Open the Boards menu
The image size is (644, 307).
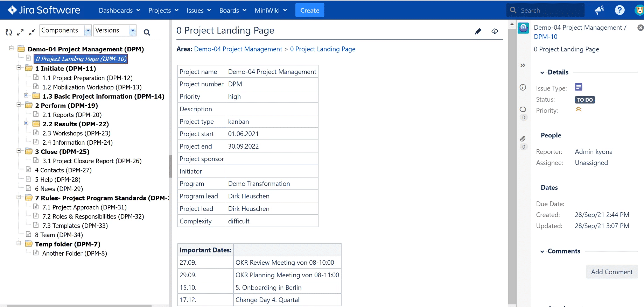coord(233,10)
